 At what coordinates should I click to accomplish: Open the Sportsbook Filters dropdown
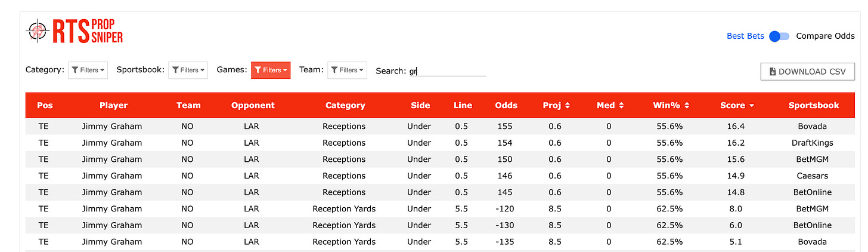[188, 70]
